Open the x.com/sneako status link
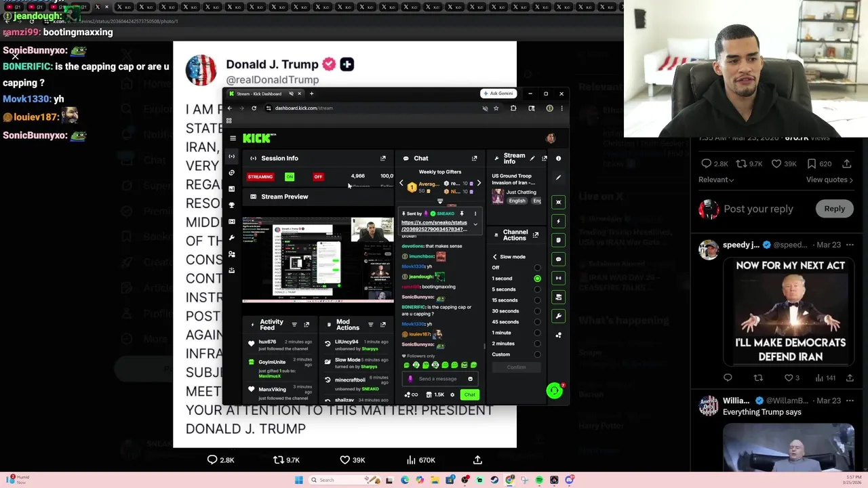Image resolution: width=868 pixels, height=488 pixels. 434,226
